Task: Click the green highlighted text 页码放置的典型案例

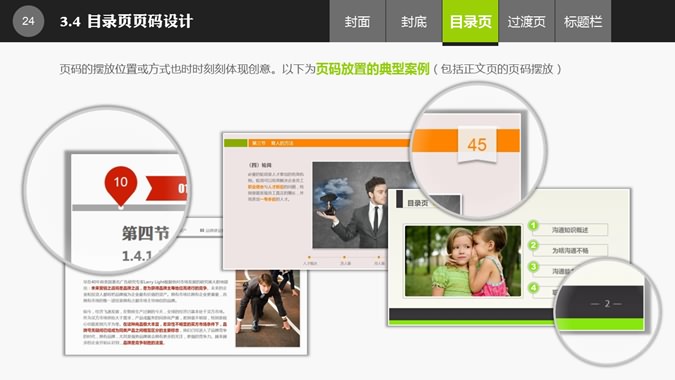Action: point(373,69)
